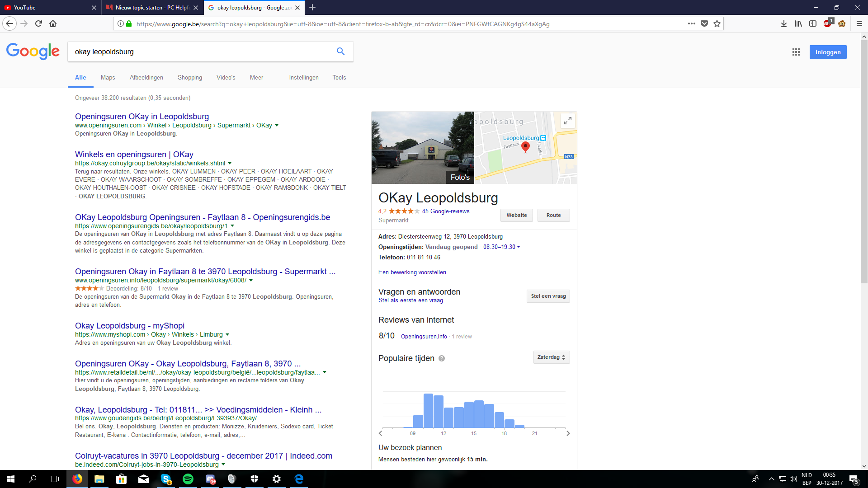Open Skype from the taskbar
Screen dimensions: 868x488
tap(166, 479)
